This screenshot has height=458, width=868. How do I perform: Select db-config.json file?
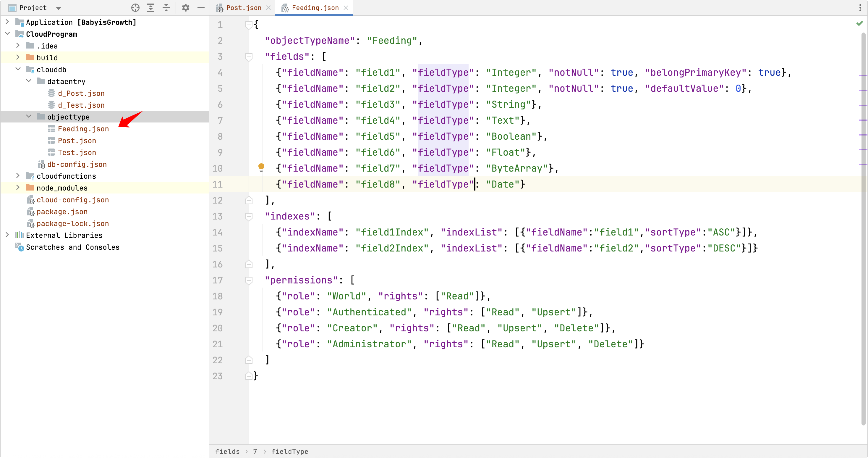pyautogui.click(x=77, y=164)
